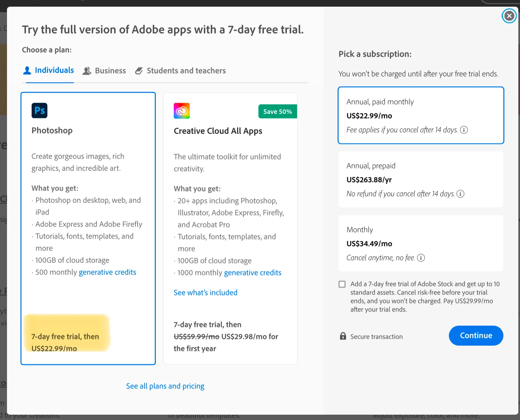520x420 pixels.
Task: Click generative credits link in Photoshop plan
Action: [107, 272]
